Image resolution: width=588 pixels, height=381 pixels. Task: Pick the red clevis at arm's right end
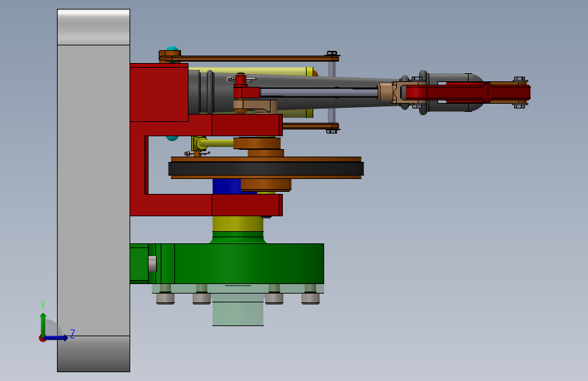pos(468,92)
